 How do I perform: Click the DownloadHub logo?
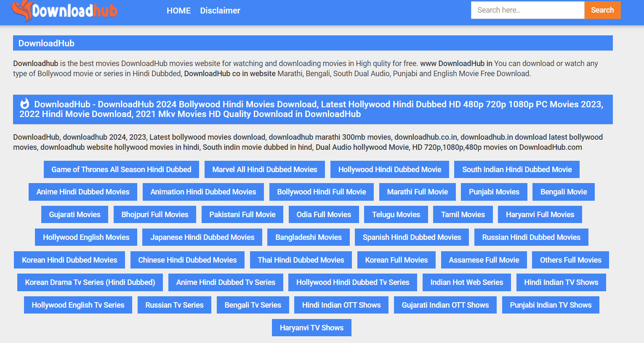64,11
